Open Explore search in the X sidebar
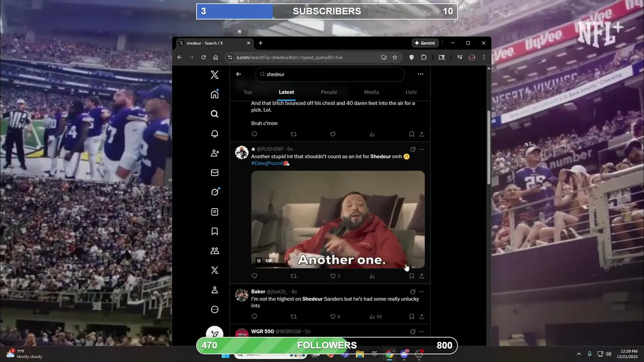644x362 pixels. (214, 114)
